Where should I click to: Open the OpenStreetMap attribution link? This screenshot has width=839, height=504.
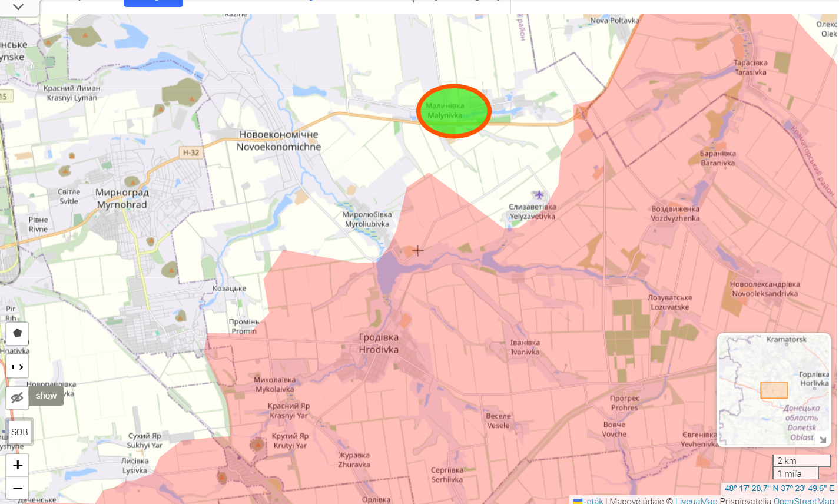tap(803, 500)
